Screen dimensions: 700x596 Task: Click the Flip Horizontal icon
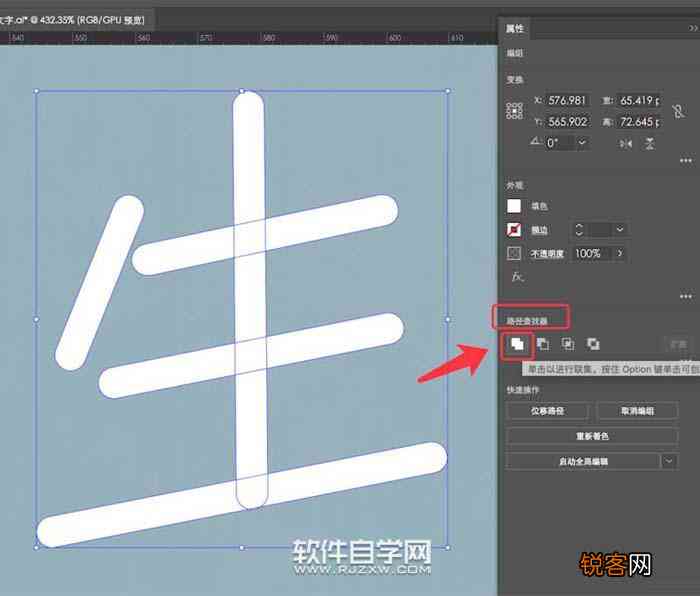(625, 144)
